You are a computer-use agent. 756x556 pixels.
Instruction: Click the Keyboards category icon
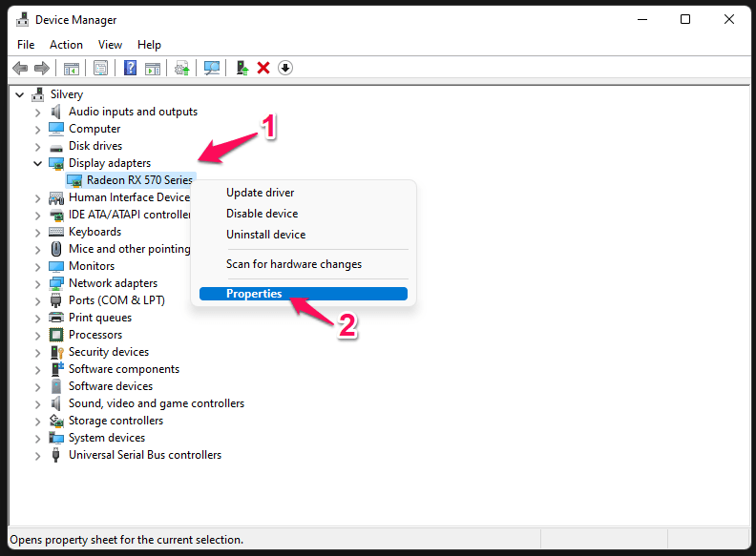pyautogui.click(x=56, y=232)
